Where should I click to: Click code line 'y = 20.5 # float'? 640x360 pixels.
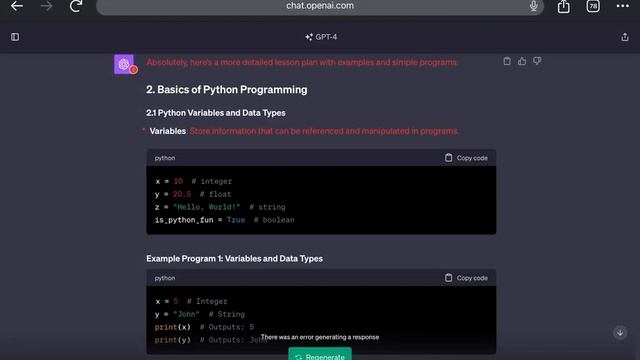click(x=193, y=194)
